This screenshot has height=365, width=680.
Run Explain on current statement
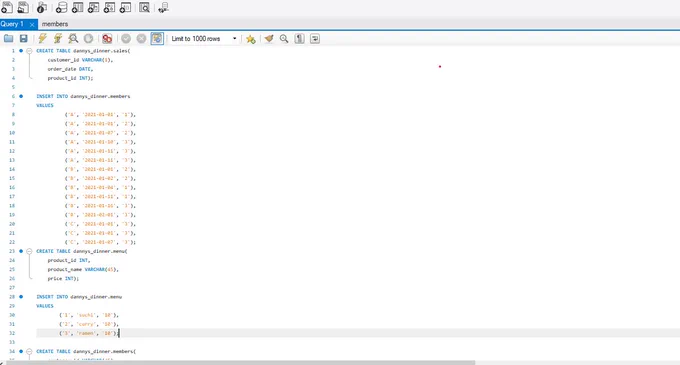coord(73,39)
